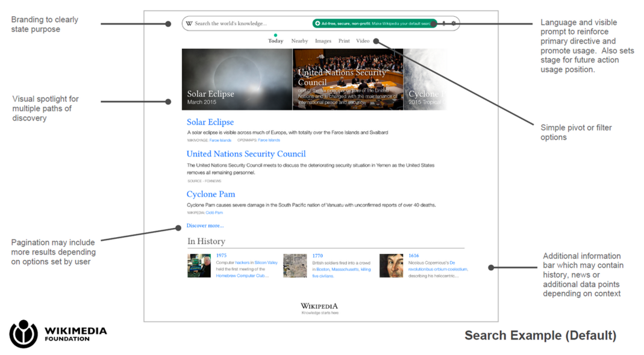The width and height of the screenshot is (644, 355).
Task: Follow the OpenMaps Faroe Islands link
Action: point(269,140)
